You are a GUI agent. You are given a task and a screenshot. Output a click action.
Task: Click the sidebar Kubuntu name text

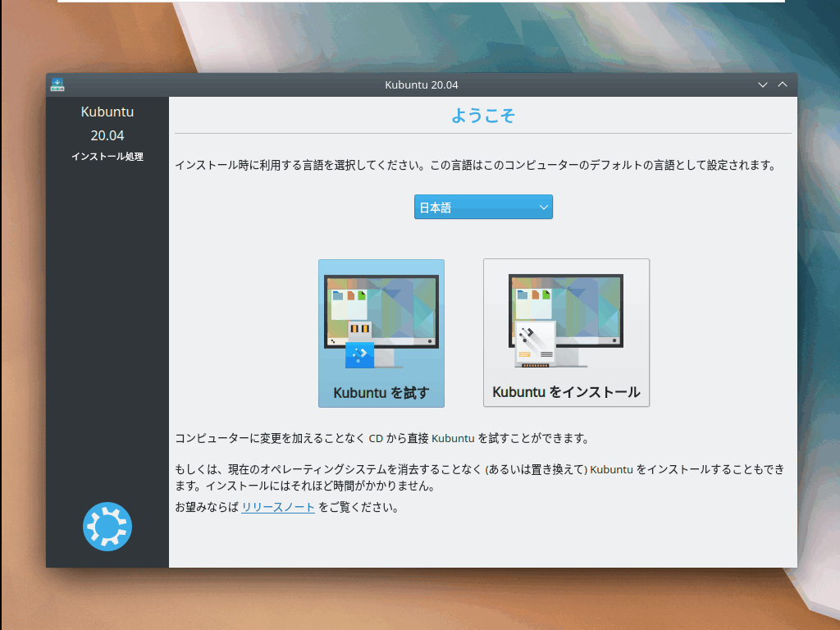coord(107,112)
